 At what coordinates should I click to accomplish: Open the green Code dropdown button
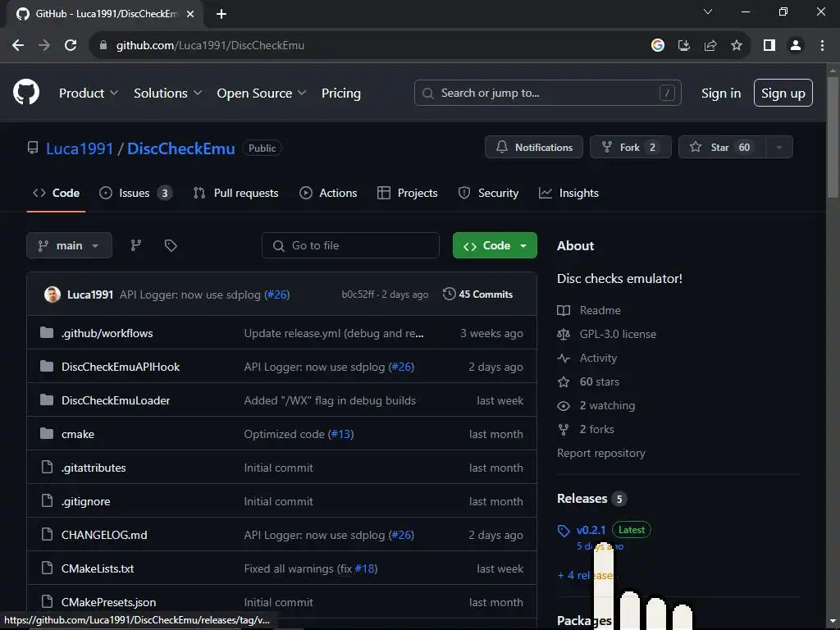pos(495,245)
